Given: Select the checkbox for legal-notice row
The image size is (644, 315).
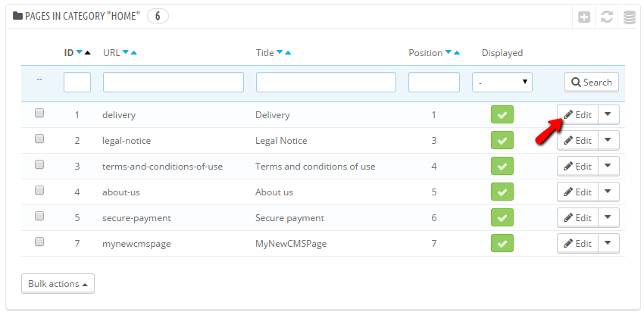Looking at the screenshot, I should pos(39,139).
